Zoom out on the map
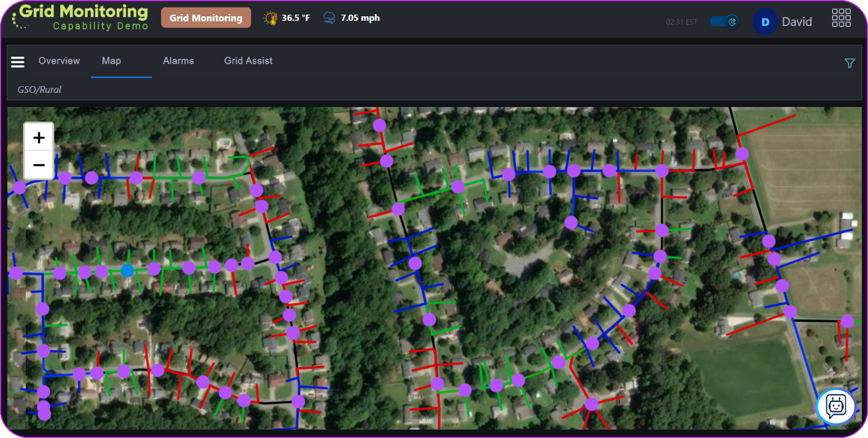The width and height of the screenshot is (868, 438). point(38,165)
